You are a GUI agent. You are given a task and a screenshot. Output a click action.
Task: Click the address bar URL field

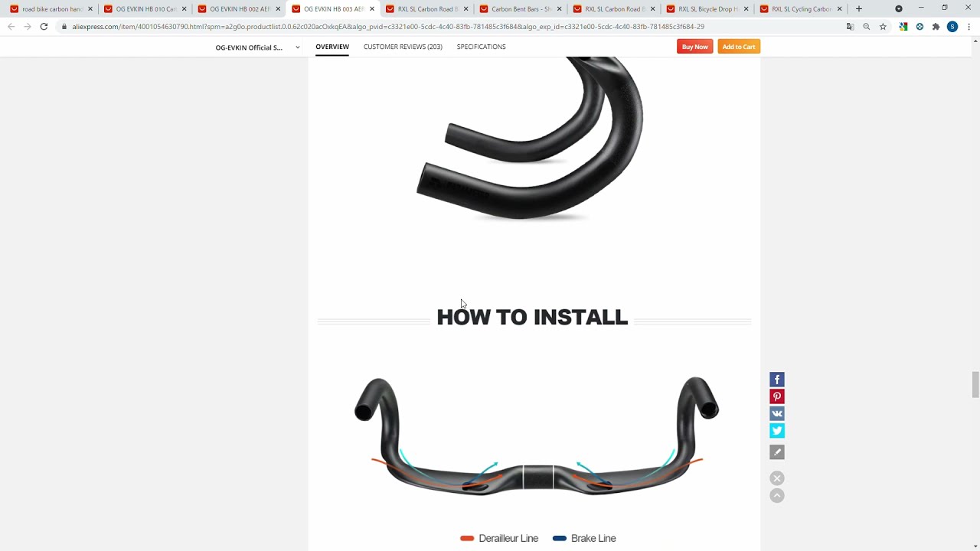(x=452, y=27)
